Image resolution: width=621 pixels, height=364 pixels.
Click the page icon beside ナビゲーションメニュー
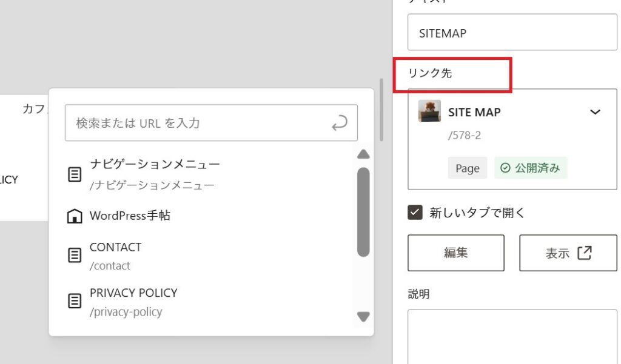tap(75, 174)
